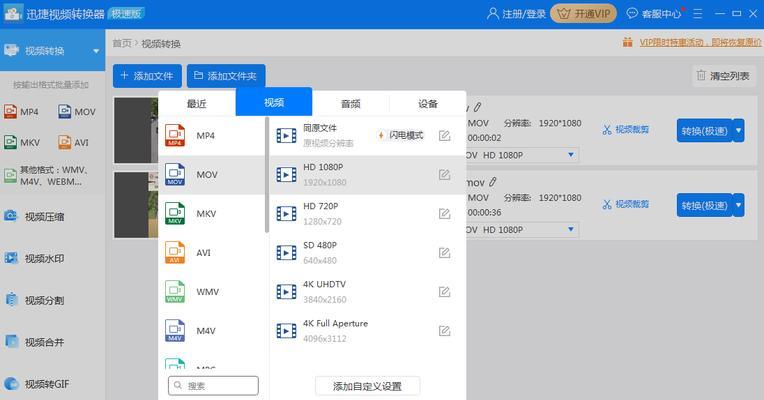Viewport: 764px width, 400px height.
Task: Select MP4 quick format in sidebar
Action: [21, 112]
